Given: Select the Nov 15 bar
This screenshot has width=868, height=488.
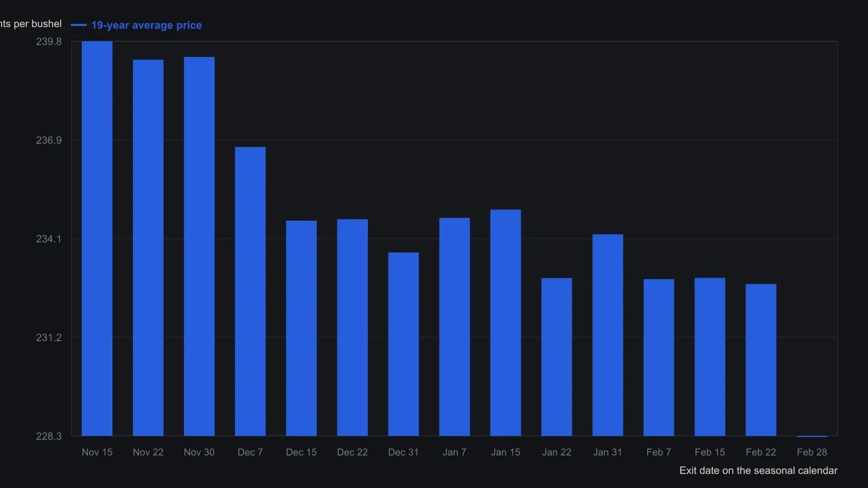Looking at the screenshot, I should (97, 239).
